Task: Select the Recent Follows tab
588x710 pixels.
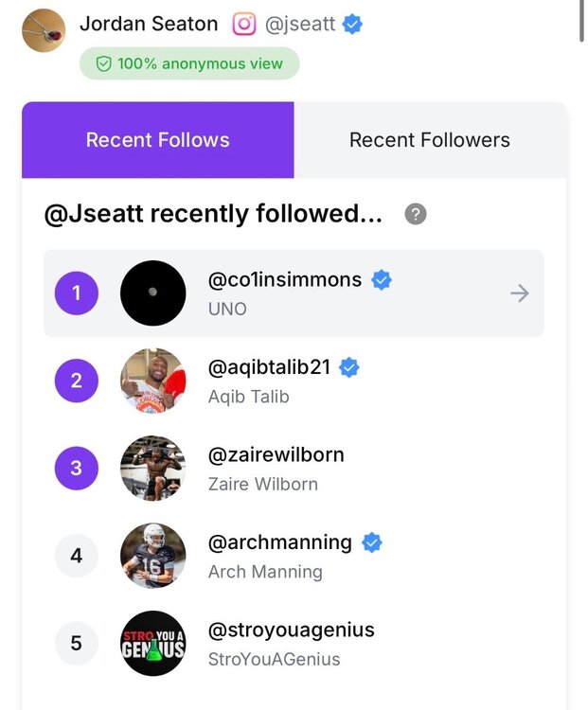Action: [x=158, y=140]
